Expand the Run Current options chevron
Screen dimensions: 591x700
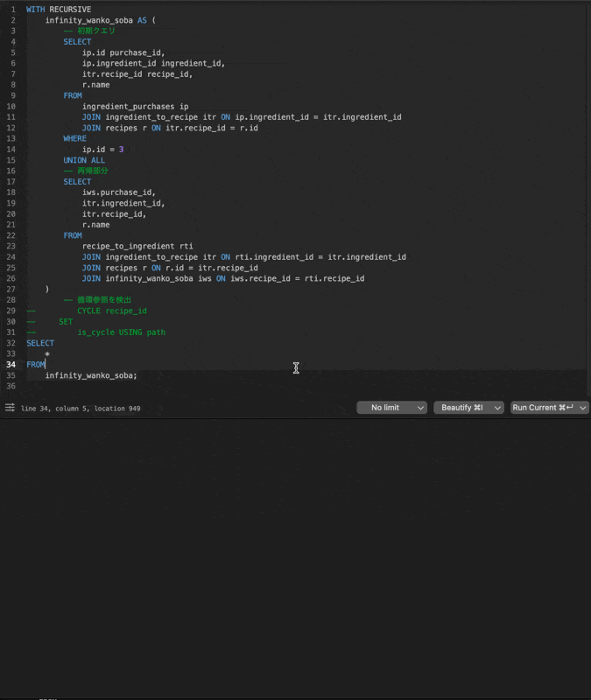click(582, 408)
